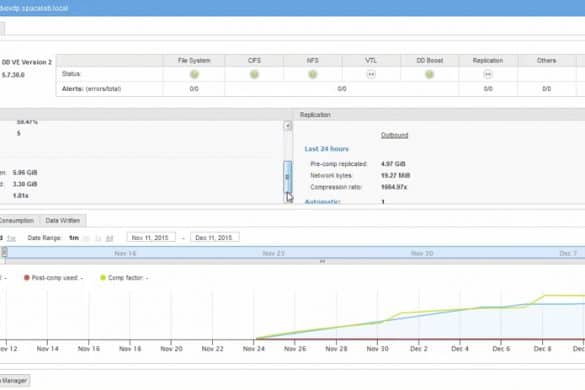
Task: Click the Compression ratio value 1984.97x
Action: (x=394, y=187)
